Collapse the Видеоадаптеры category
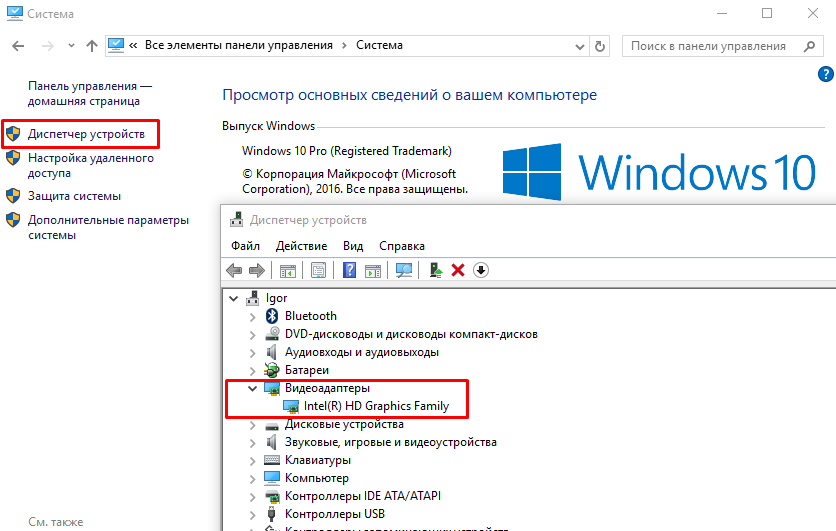Screen dimensions: 836x531 point(252,388)
